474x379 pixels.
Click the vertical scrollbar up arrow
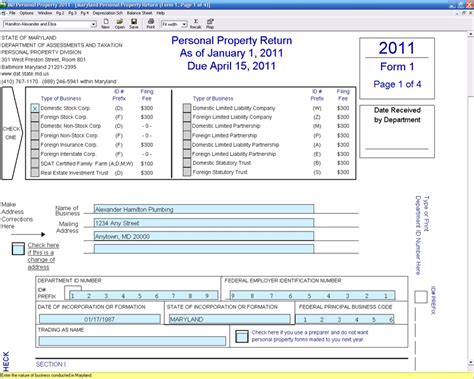point(471,34)
